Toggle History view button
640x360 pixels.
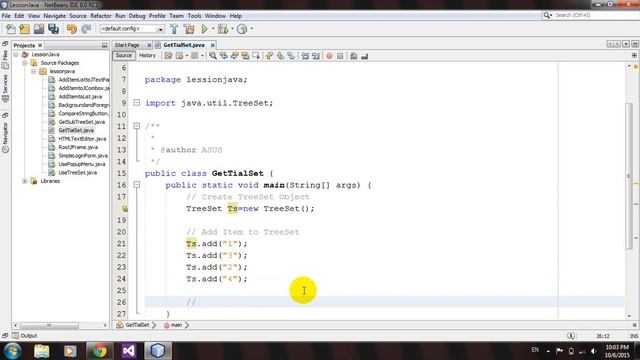pos(147,56)
